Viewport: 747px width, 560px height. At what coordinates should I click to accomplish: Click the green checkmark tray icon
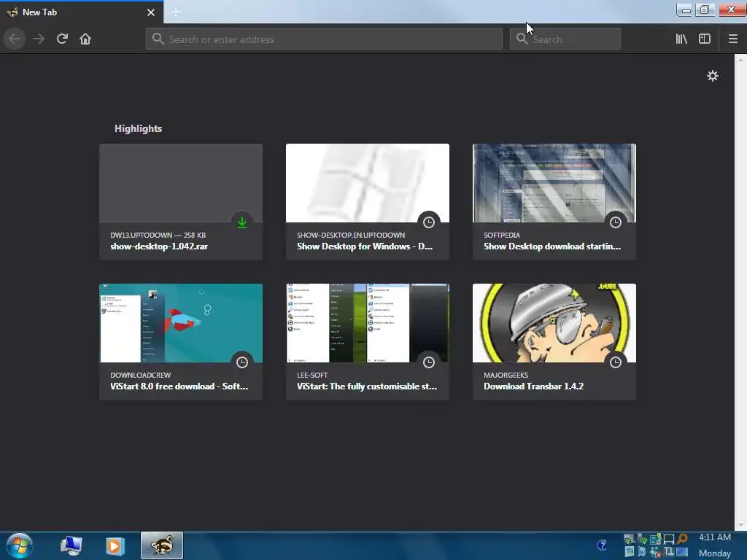[642, 539]
